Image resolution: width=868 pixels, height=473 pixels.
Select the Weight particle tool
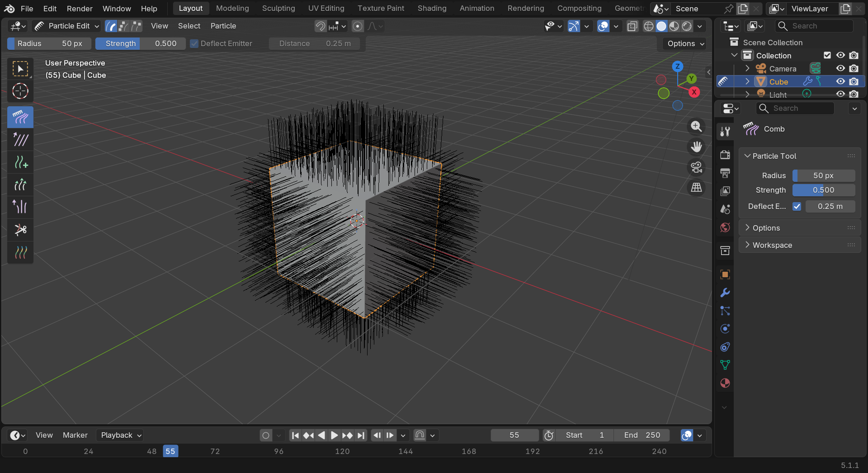click(20, 252)
